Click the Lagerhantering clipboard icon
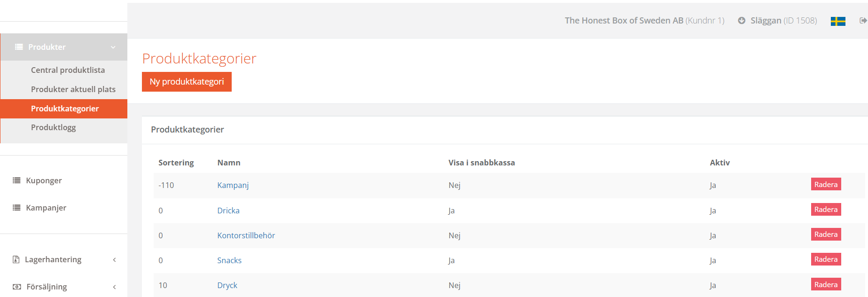The height and width of the screenshot is (297, 868). tap(16, 259)
